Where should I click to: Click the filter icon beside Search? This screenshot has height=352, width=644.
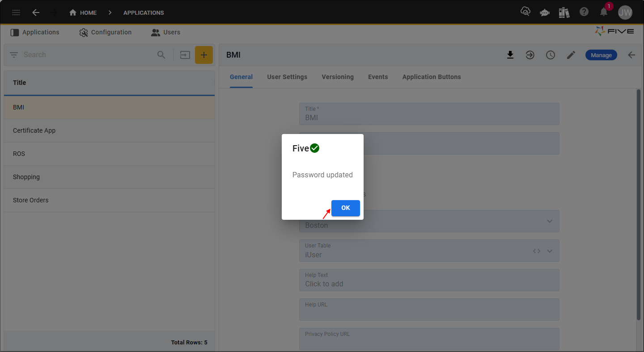[14, 55]
